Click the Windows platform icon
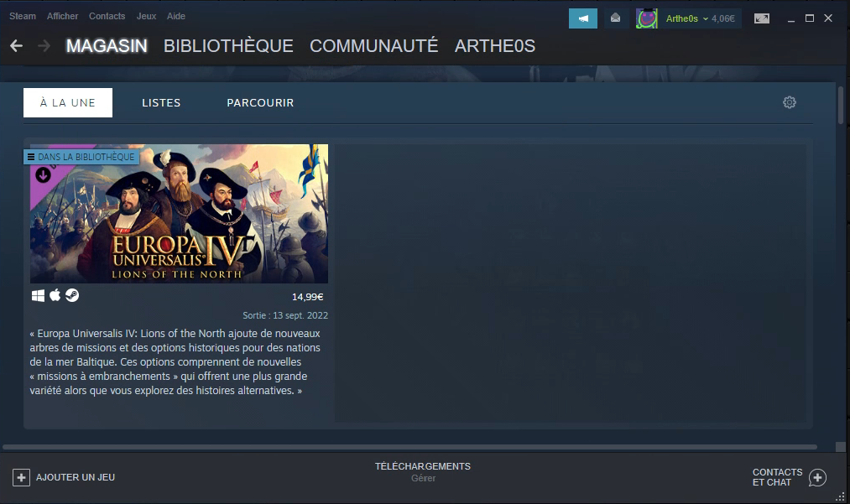This screenshot has width=850, height=504. pyautogui.click(x=38, y=295)
